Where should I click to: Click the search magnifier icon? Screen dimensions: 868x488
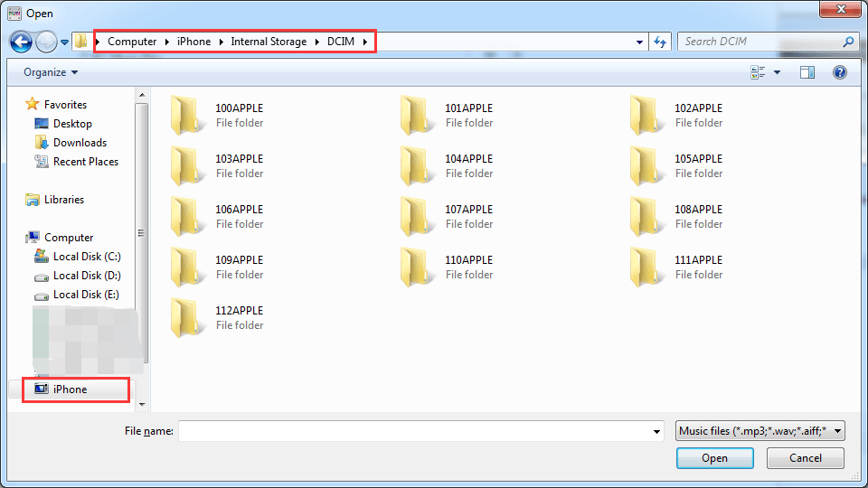(x=849, y=42)
